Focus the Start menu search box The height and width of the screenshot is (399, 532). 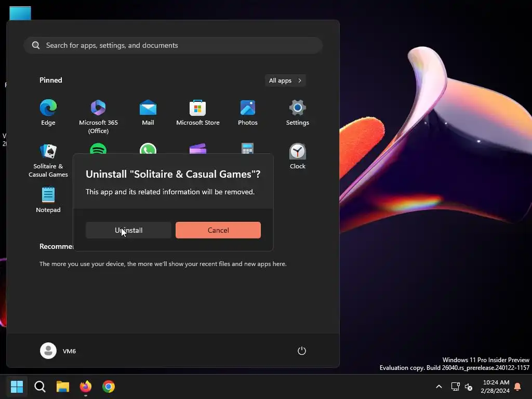pyautogui.click(x=173, y=45)
